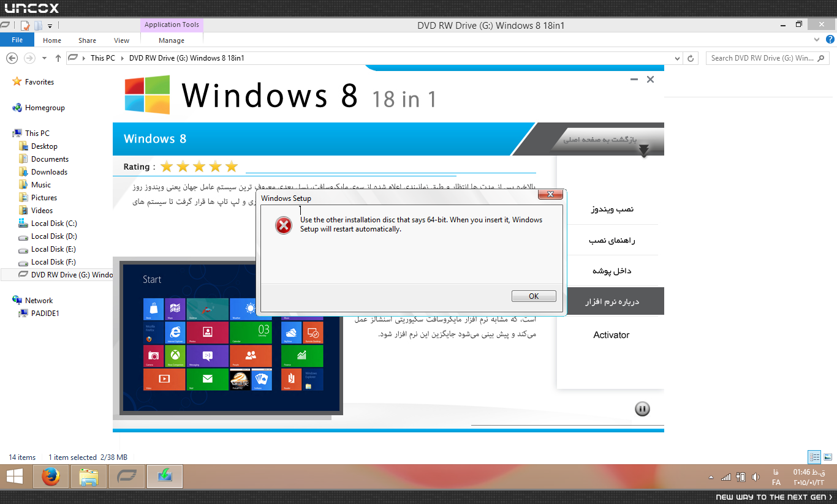
Task: Open the Downloads folder in navigation pane
Action: (x=49, y=172)
